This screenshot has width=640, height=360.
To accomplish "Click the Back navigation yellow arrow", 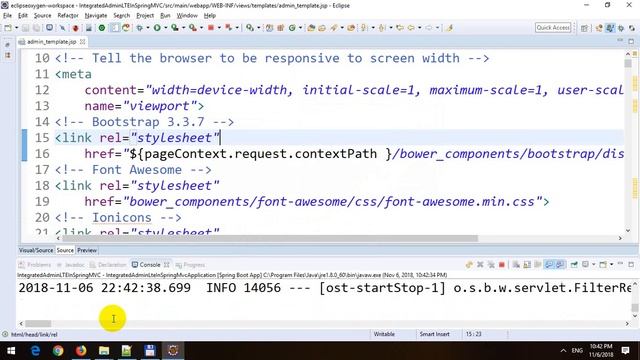I will [x=411, y=28].
